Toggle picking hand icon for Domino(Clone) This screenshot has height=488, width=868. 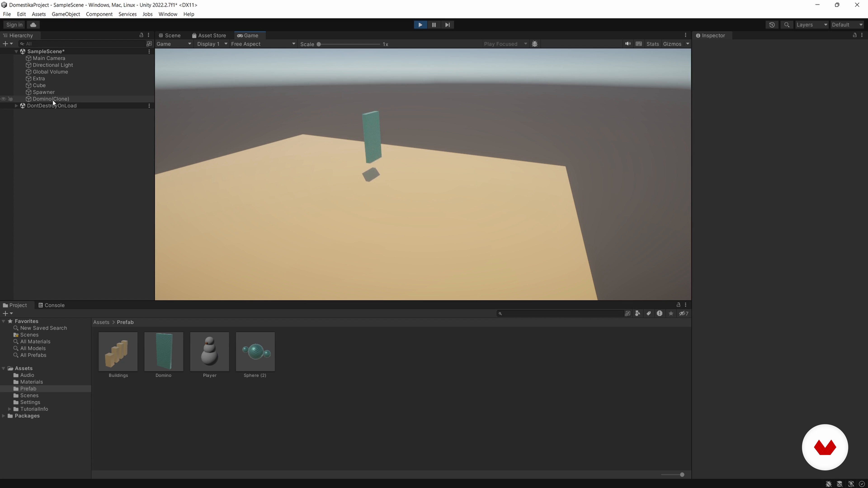(x=10, y=99)
